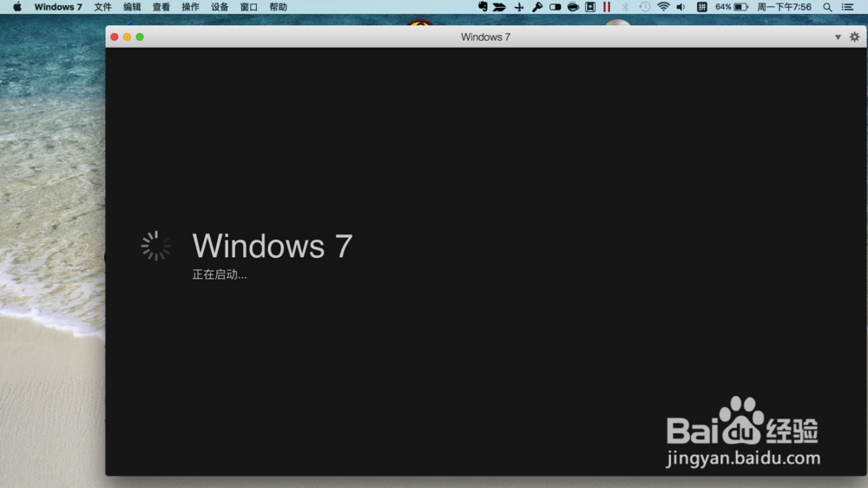Open the 编辑 menu
Screen dimensions: 868x488
(132, 7)
